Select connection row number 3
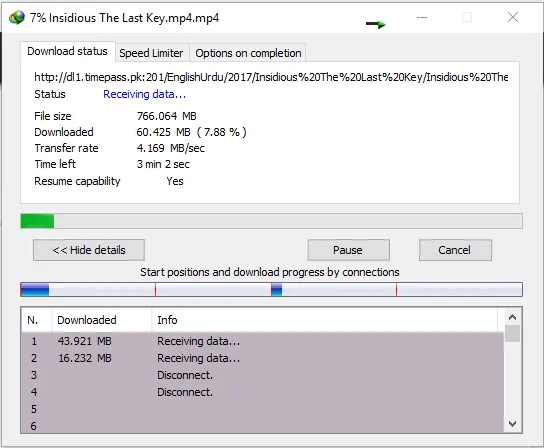The width and height of the screenshot is (544, 448). (x=263, y=375)
